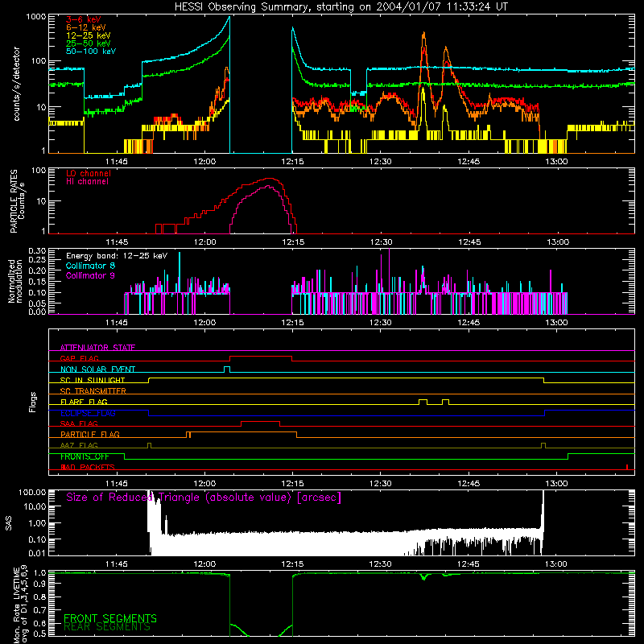
Task: Click the raised SAA_FLAG segment
Action: tap(260, 422)
